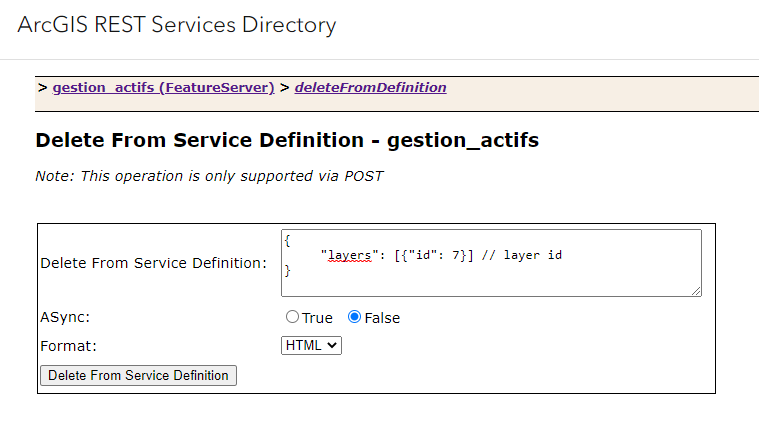Click the italic note about POST support

click(209, 175)
